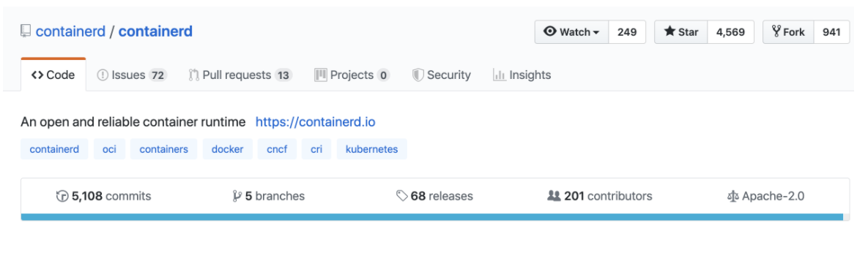Click the commits history clock icon
The height and width of the screenshot is (272, 868).
click(x=62, y=196)
